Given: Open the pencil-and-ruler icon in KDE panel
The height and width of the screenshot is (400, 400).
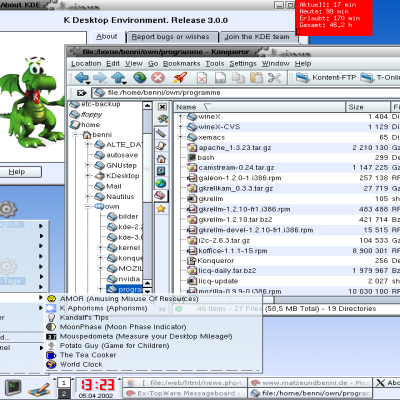Looking at the screenshot, I should (39, 389).
